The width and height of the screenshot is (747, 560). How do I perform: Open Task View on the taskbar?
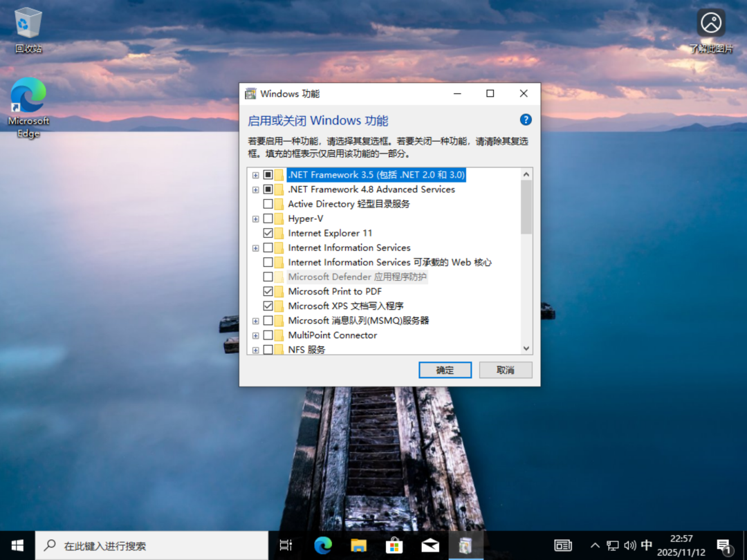286,545
